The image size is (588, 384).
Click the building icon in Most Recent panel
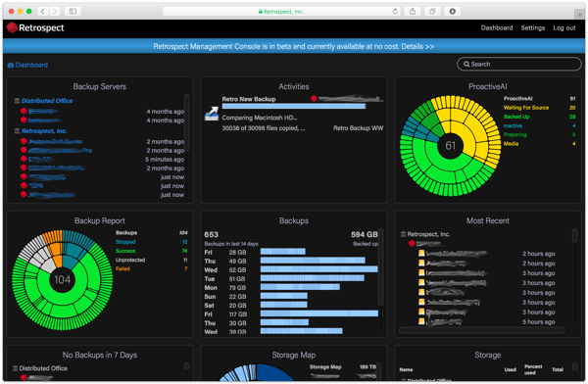403,234
